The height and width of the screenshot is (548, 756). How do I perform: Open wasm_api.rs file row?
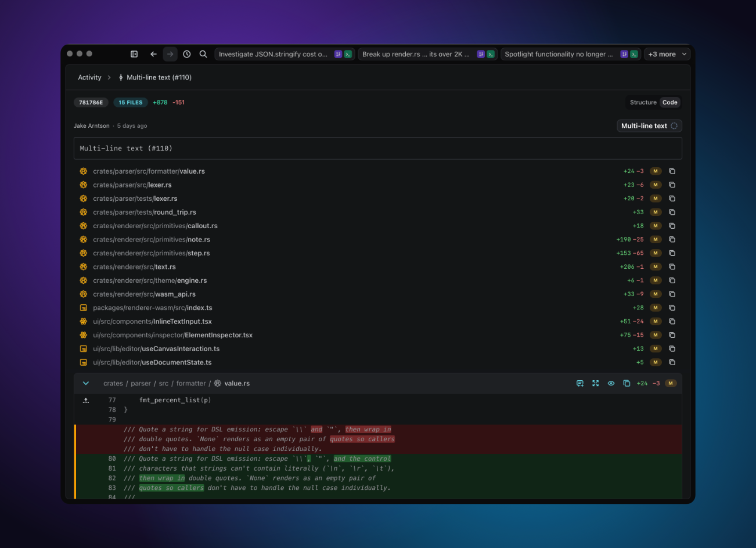pos(377,294)
